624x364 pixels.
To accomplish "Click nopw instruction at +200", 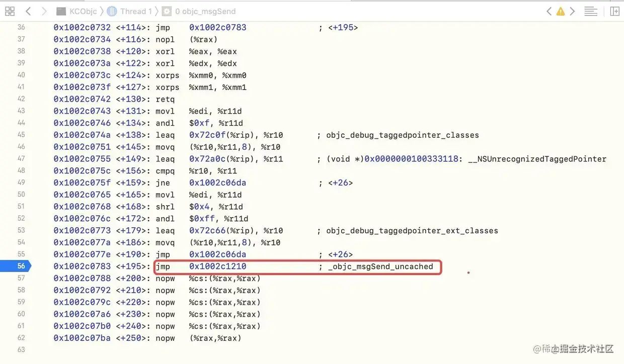I will pyautogui.click(x=208, y=279).
